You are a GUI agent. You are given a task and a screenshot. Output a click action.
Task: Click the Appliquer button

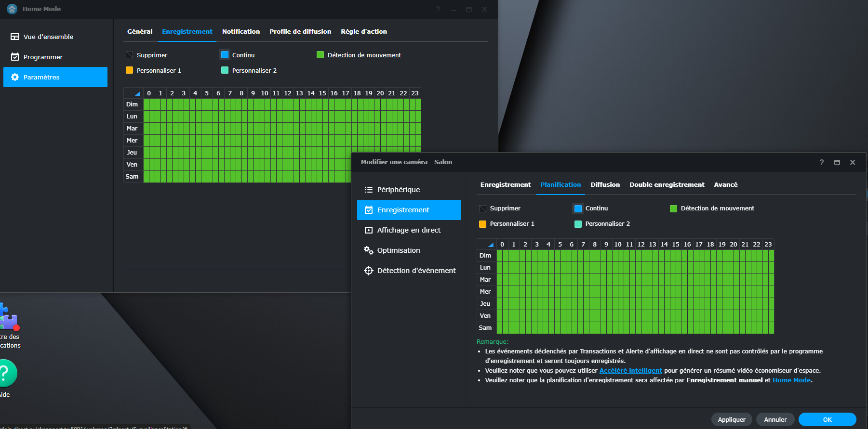[731, 419]
